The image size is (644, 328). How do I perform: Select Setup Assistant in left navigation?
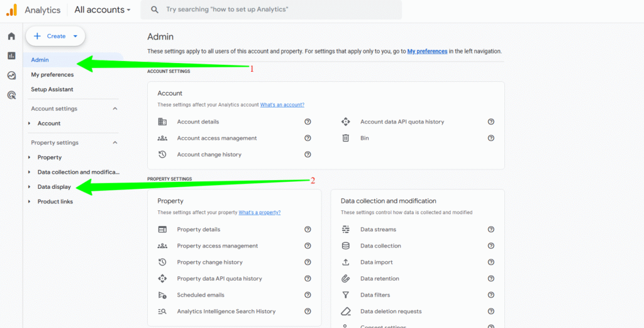point(52,89)
